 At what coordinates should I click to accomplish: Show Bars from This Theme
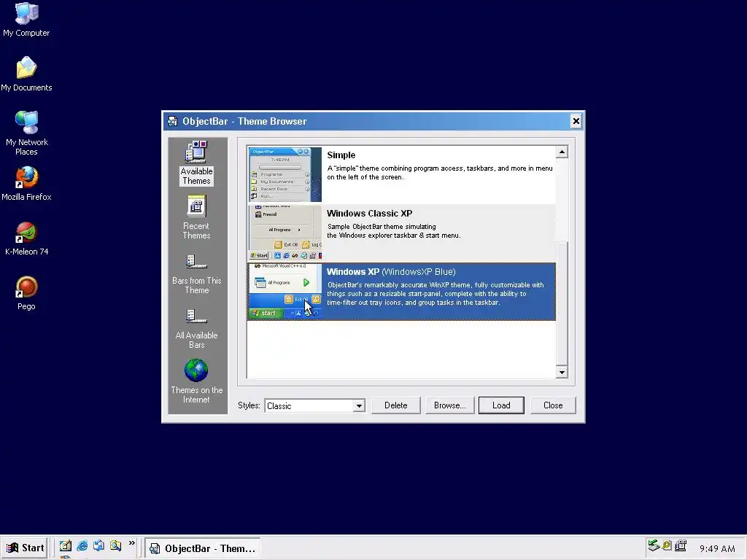tap(196, 274)
